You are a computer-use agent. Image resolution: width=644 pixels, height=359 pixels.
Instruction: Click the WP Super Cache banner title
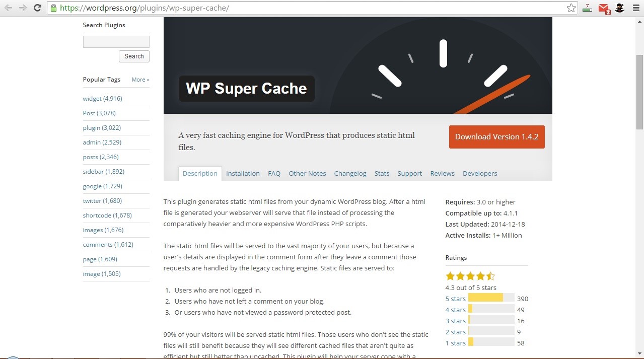click(246, 89)
